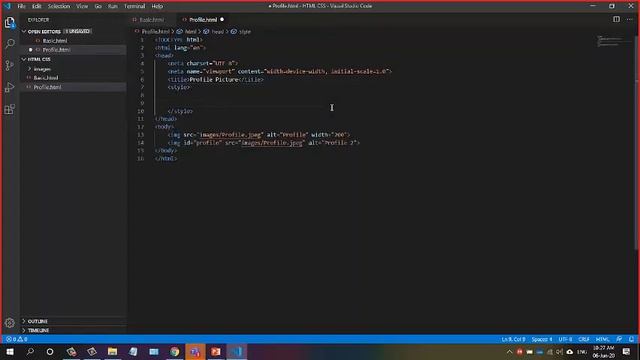This screenshot has width=640, height=360.
Task: Select the Profile.html editor tab
Action: pyautogui.click(x=203, y=20)
